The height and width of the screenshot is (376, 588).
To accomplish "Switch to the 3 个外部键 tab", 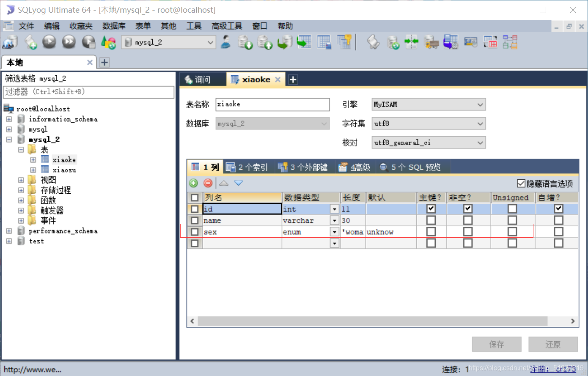I will [x=303, y=167].
